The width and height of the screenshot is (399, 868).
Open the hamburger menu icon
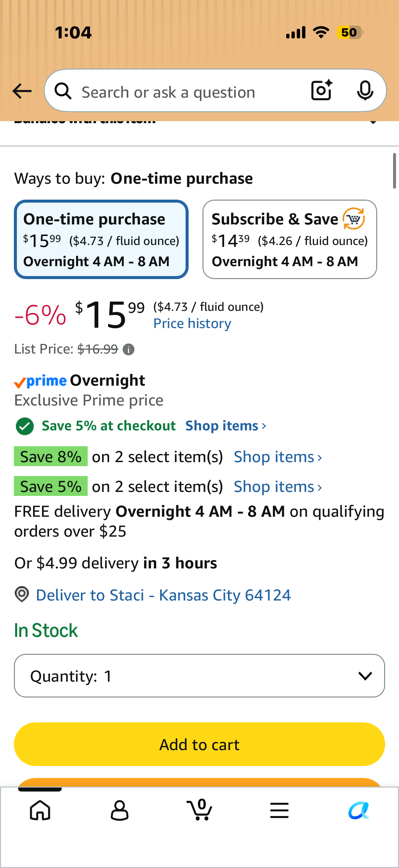(x=279, y=810)
